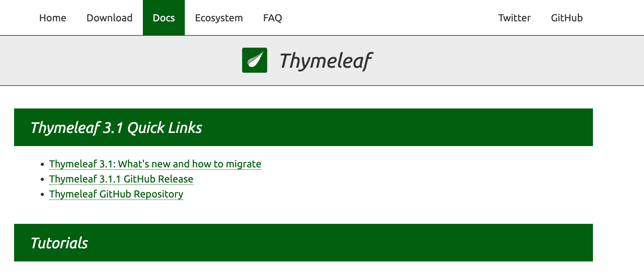Open the Ecosystem navigation item
The width and height of the screenshot is (644, 274).
[x=219, y=18]
